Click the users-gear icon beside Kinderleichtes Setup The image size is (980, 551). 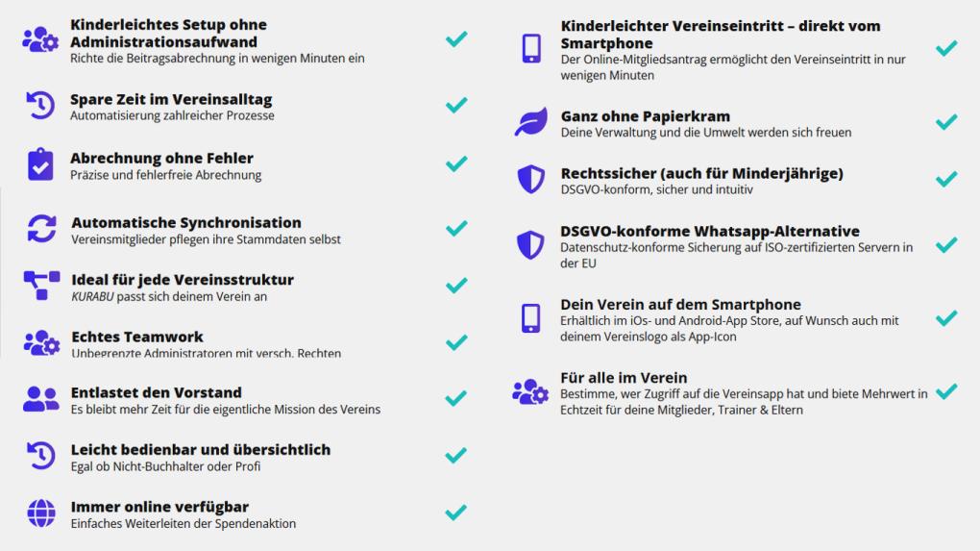point(40,39)
